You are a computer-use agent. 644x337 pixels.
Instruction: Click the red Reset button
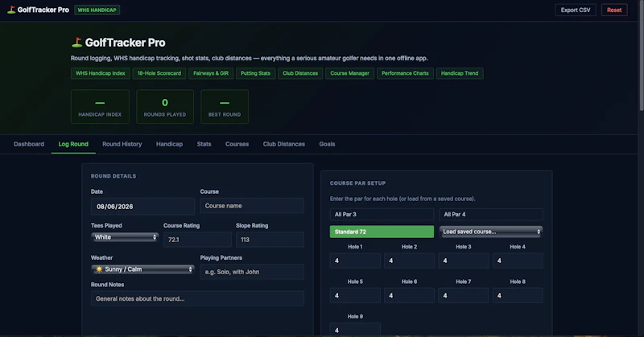click(614, 10)
